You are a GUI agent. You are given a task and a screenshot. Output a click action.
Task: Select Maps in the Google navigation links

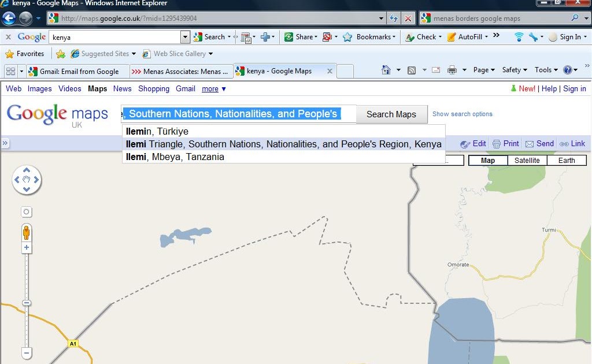(97, 88)
